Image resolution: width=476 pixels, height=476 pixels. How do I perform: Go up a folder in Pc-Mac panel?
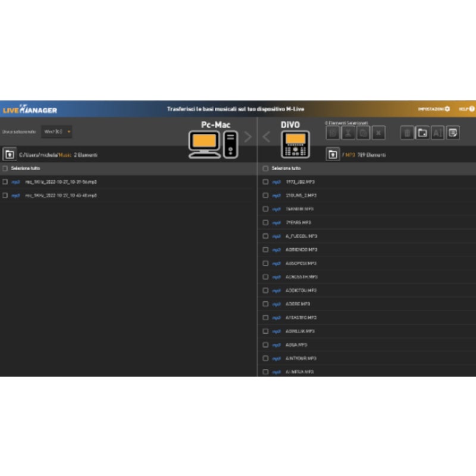10,155
